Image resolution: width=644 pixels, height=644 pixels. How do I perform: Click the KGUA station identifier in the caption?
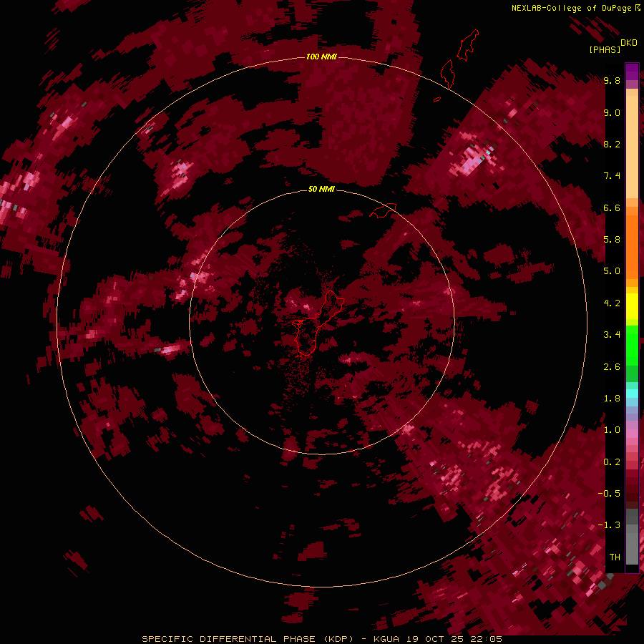(388, 639)
